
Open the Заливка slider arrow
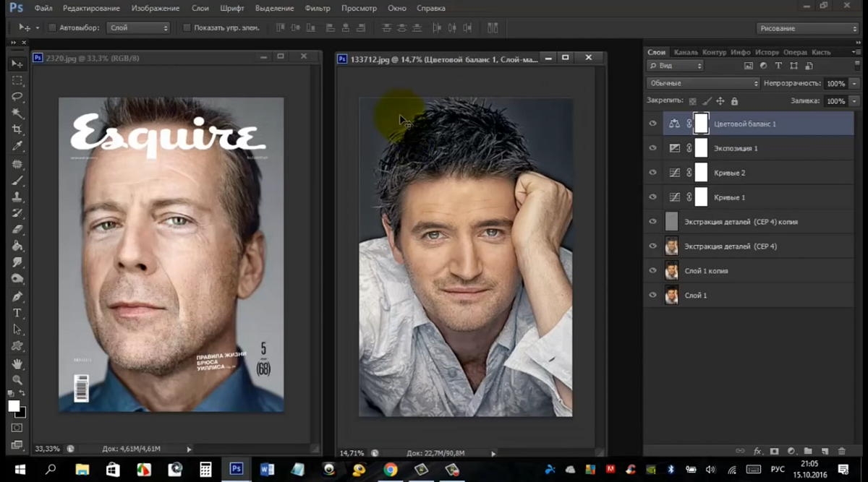coord(854,101)
